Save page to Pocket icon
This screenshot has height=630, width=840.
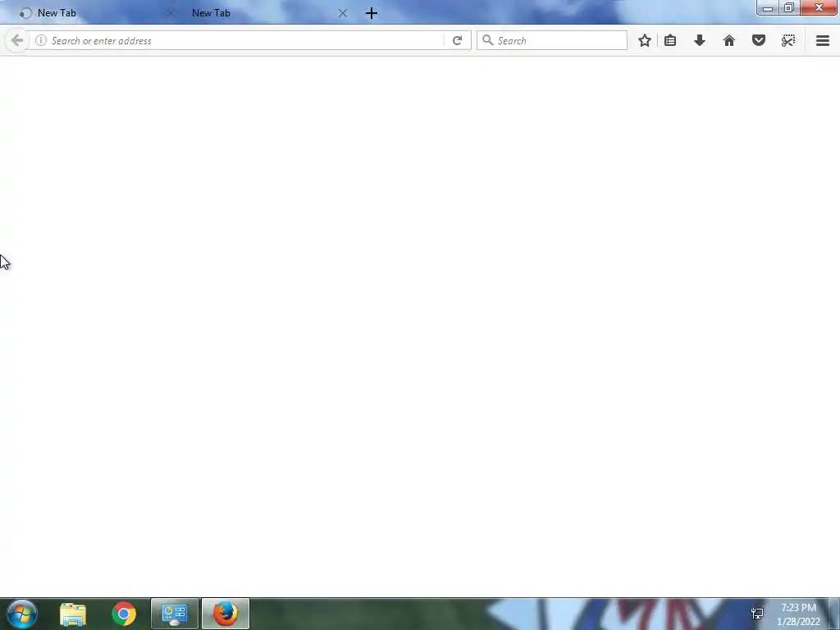pos(759,41)
